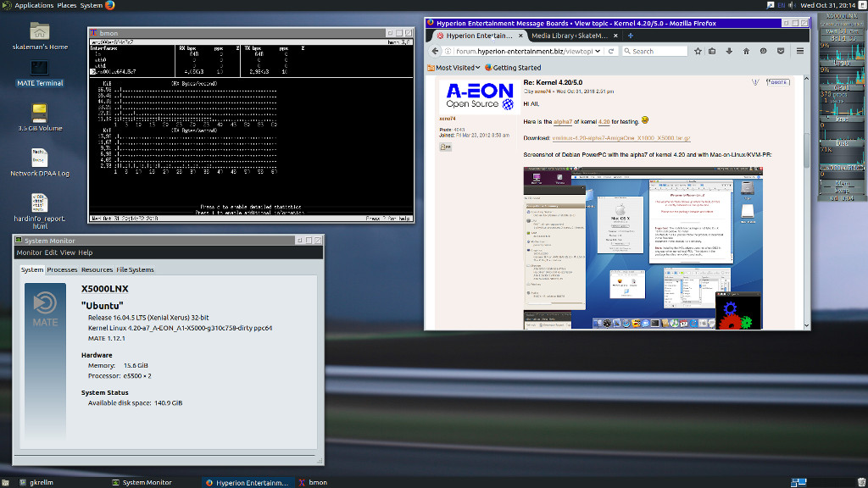Viewport: 868px width, 488px height.
Task: Activate Hyperion Entertainm... taskbar entry
Action: click(248, 482)
